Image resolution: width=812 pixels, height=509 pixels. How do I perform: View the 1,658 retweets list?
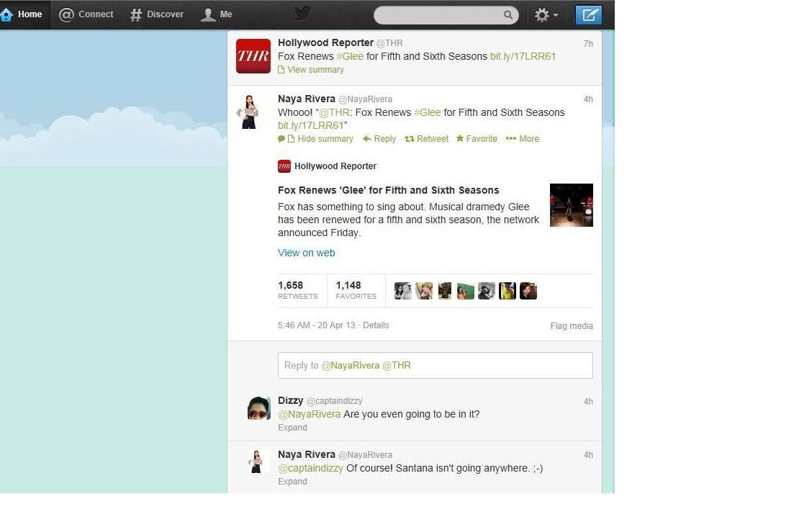(x=298, y=290)
